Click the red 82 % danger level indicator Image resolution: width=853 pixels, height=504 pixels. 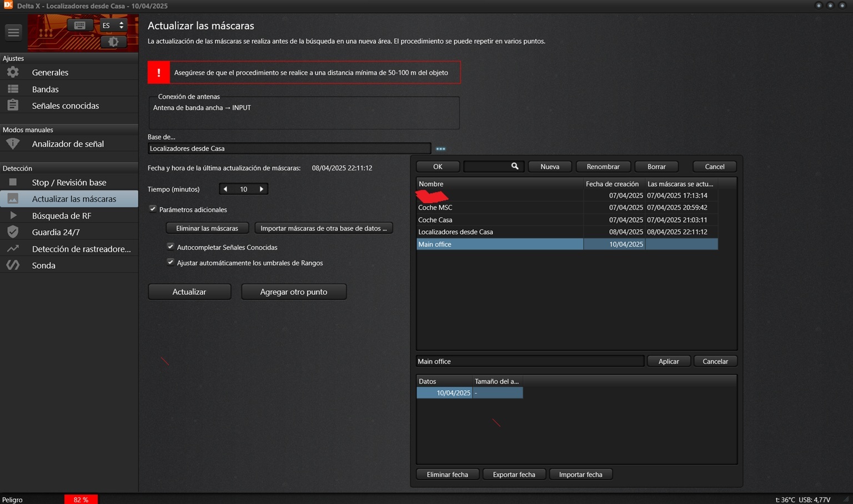pyautogui.click(x=81, y=500)
